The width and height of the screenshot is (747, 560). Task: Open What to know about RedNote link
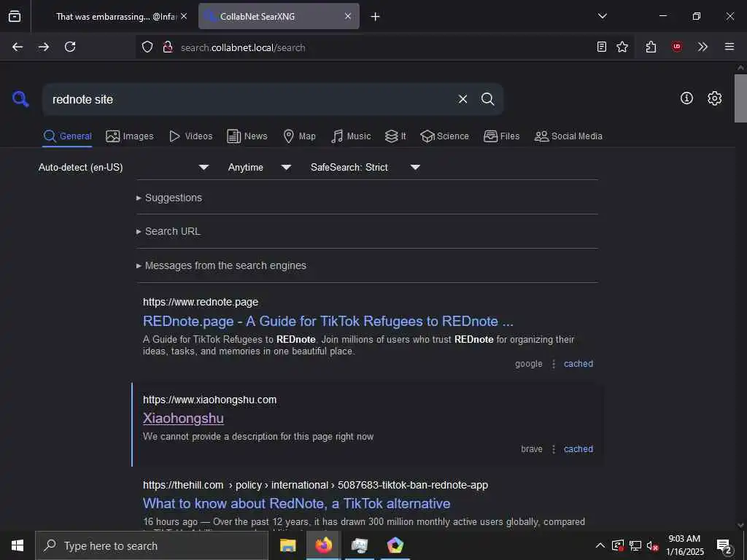click(296, 503)
